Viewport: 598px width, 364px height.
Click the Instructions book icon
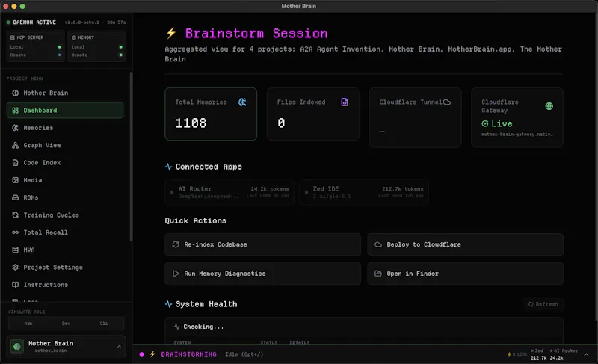(x=15, y=285)
